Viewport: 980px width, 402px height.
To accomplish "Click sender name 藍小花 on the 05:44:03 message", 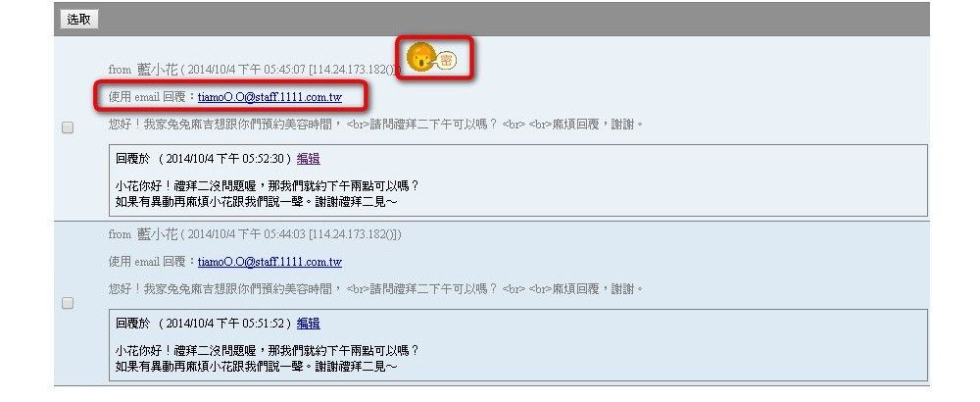I will point(158,233).
